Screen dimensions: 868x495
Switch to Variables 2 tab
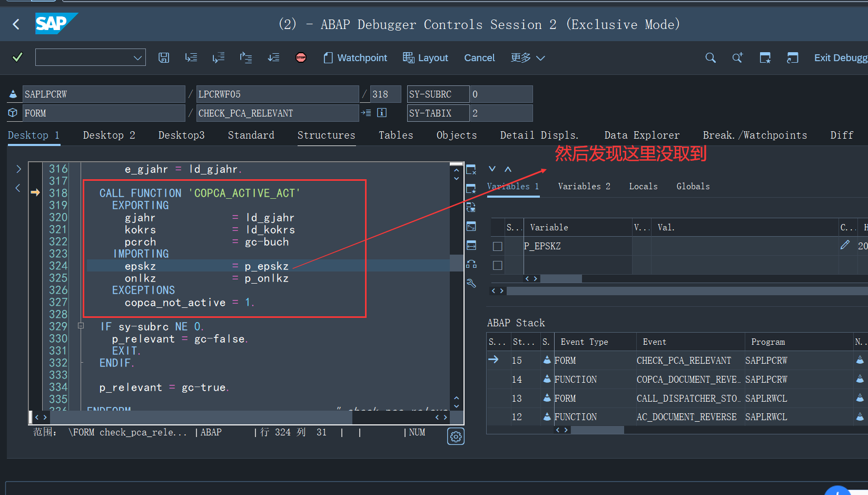pyautogui.click(x=584, y=186)
